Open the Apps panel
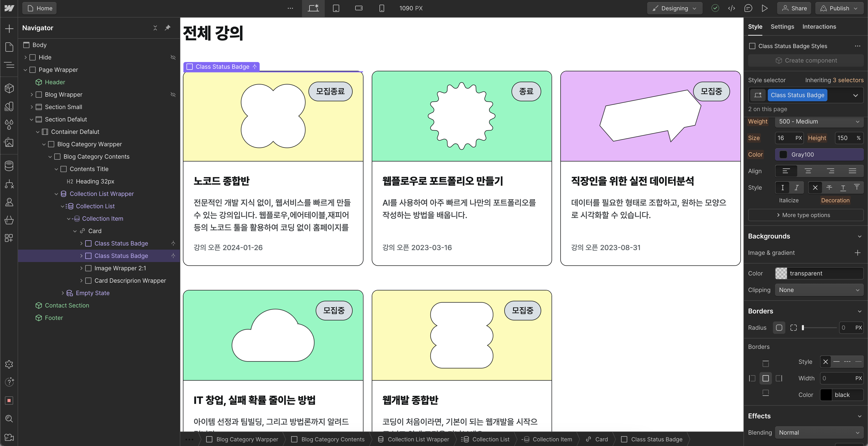This screenshot has width=868, height=446. [9, 238]
